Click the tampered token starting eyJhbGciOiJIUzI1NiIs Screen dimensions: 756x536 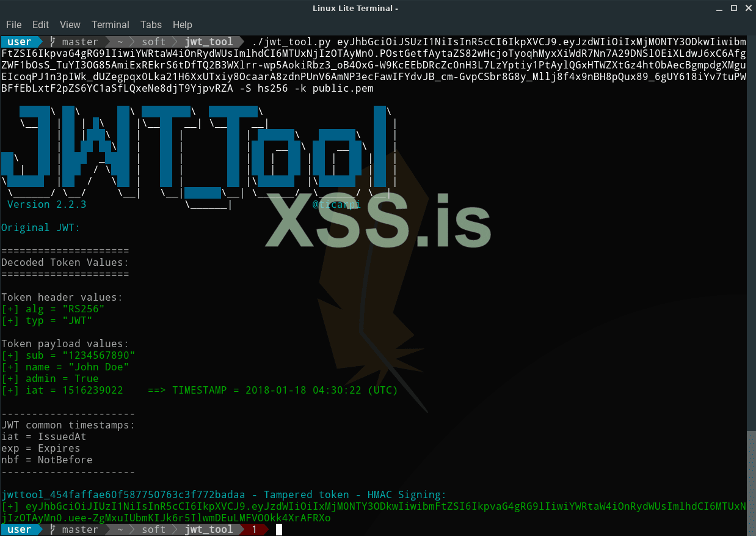[373, 512]
